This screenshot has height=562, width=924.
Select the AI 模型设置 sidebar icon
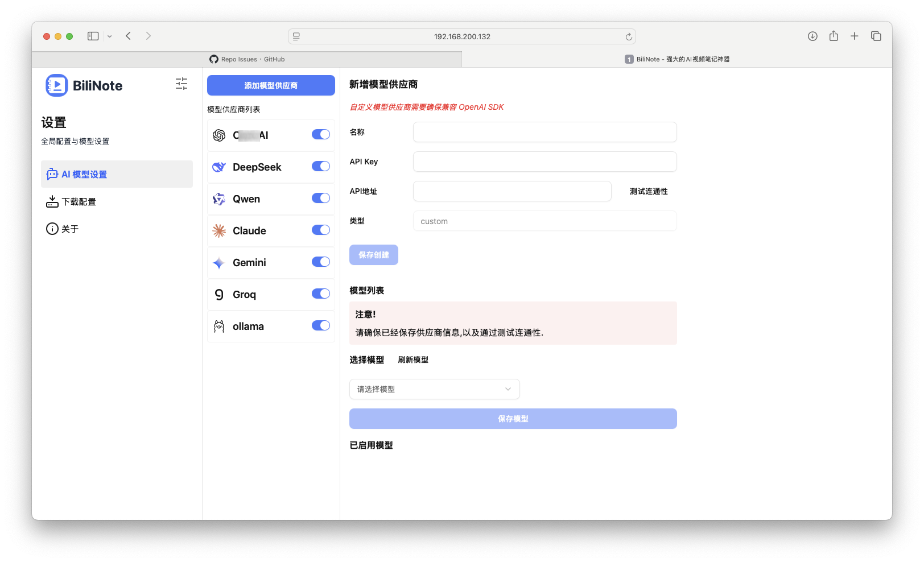[x=52, y=174]
